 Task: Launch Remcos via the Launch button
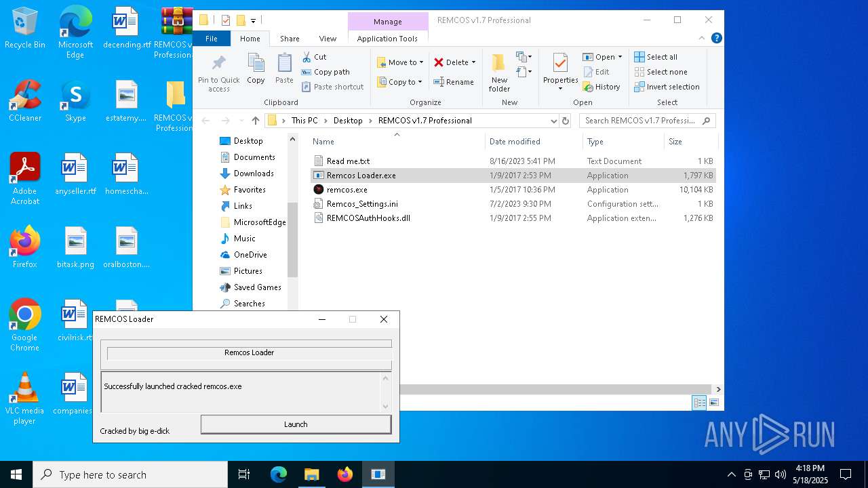click(296, 424)
